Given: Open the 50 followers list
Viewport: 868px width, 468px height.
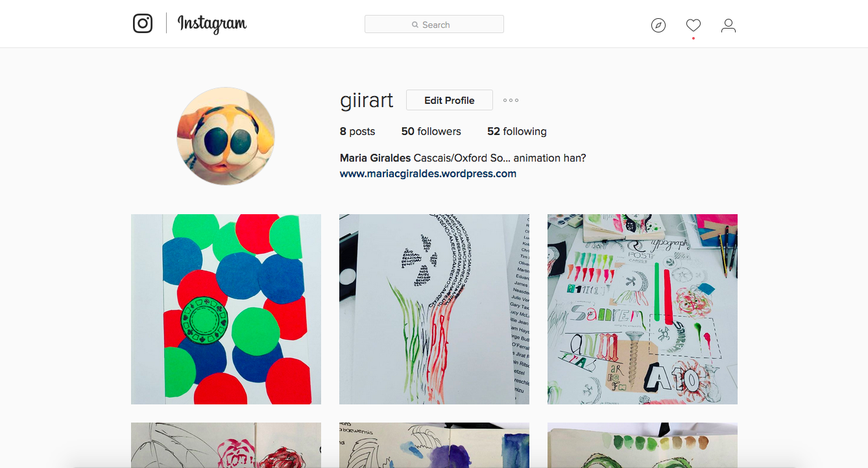Looking at the screenshot, I should [x=431, y=131].
